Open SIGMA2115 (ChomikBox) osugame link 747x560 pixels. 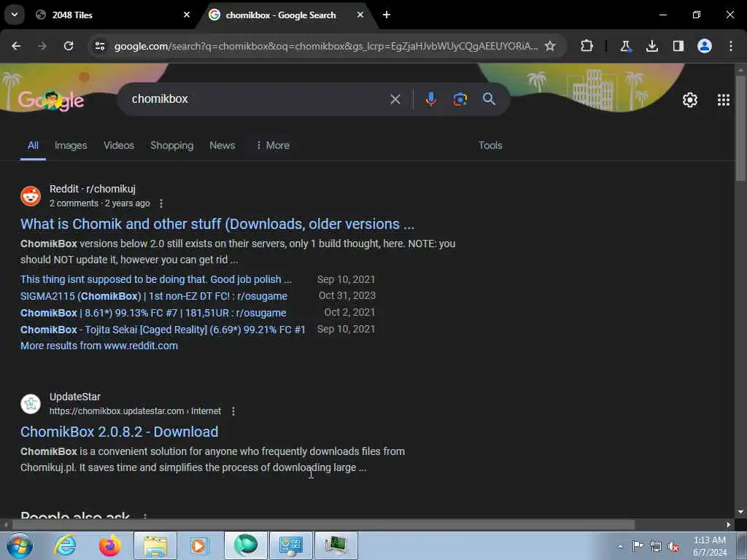tap(154, 296)
